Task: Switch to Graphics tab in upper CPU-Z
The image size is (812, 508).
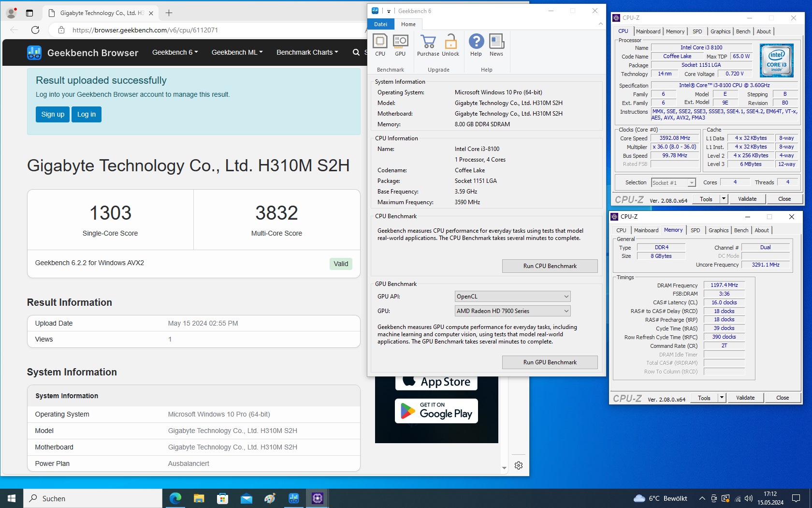Action: coord(720,31)
